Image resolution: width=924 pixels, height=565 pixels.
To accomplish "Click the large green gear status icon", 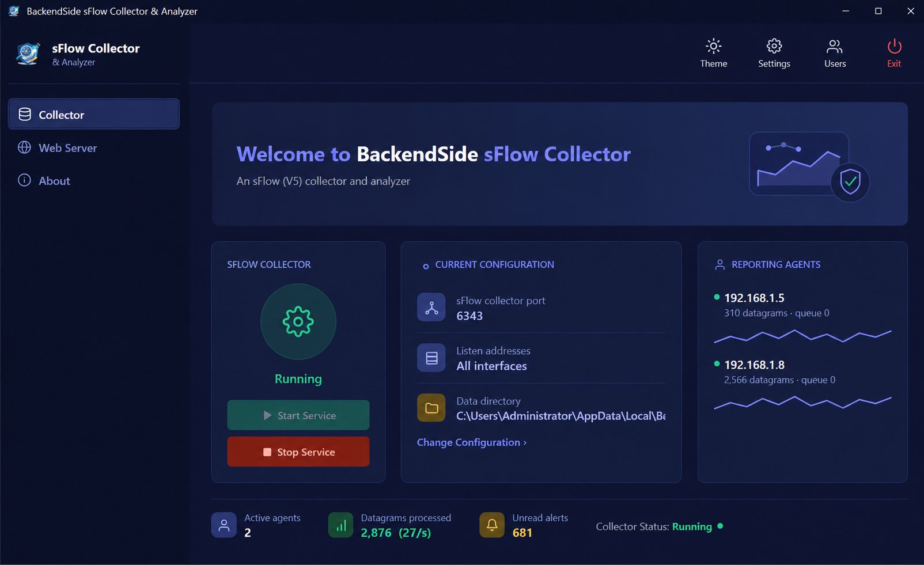I will 298,321.
